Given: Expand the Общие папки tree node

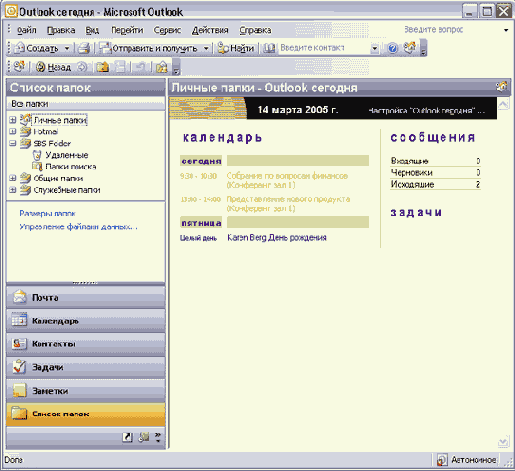Looking at the screenshot, I should [13, 178].
